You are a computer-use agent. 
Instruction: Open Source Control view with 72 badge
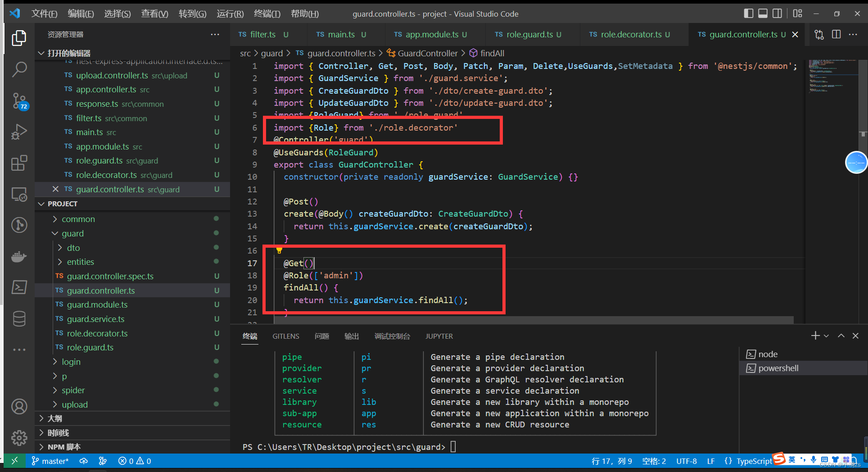click(x=19, y=101)
